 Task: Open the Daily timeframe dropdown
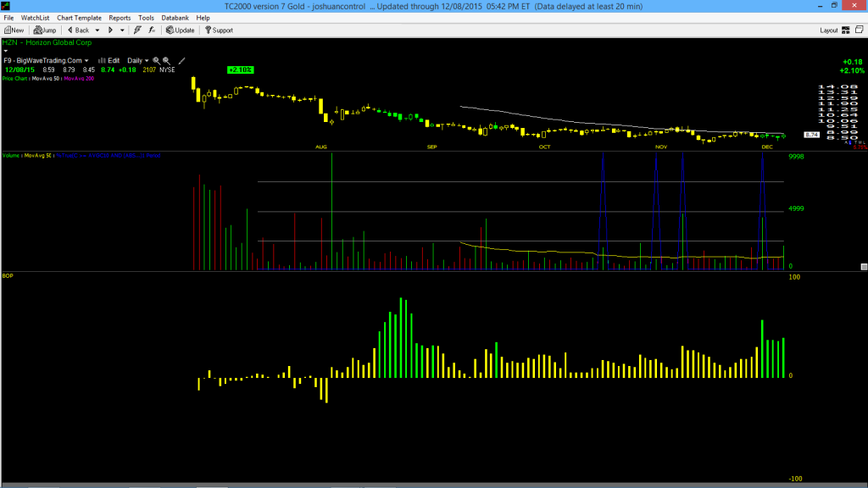(x=138, y=60)
